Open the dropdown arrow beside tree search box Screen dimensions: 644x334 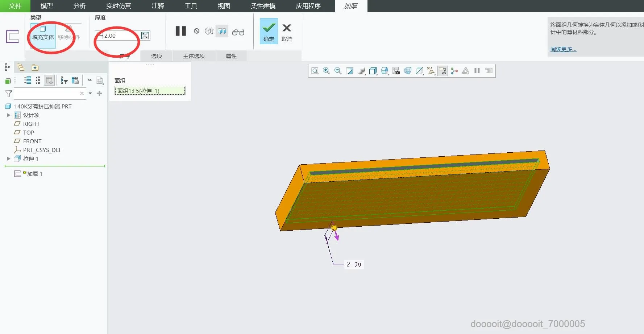click(x=90, y=94)
